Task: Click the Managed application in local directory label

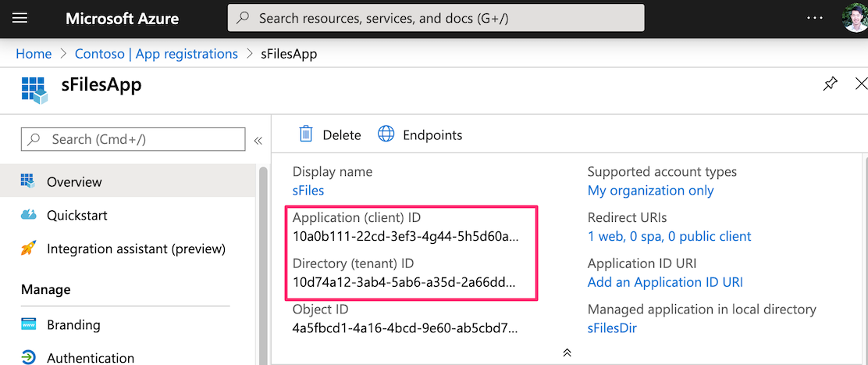Action: [702, 310]
